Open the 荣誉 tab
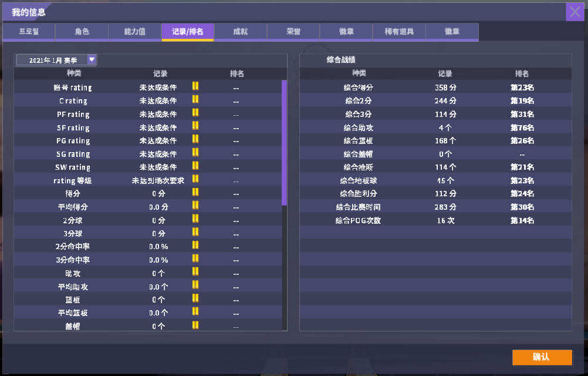This screenshot has height=376, width=588. click(293, 32)
